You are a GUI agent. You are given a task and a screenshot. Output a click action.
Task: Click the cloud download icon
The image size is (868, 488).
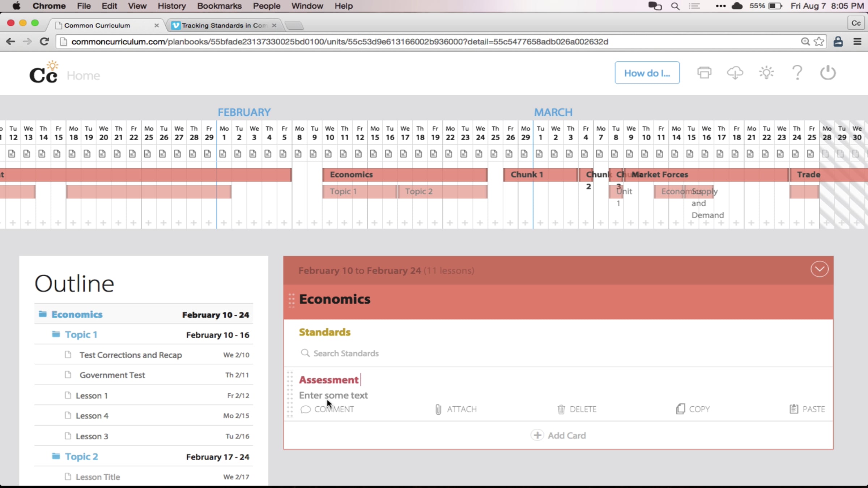tap(735, 73)
